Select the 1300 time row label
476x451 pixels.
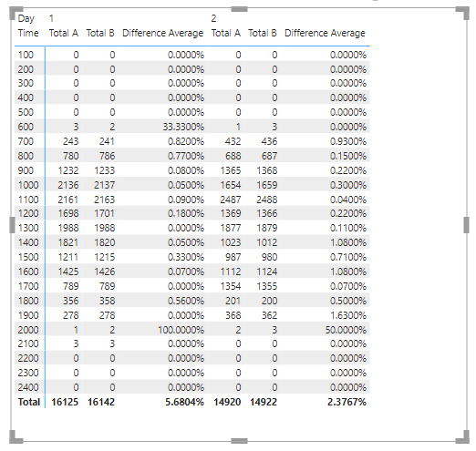tap(28, 228)
